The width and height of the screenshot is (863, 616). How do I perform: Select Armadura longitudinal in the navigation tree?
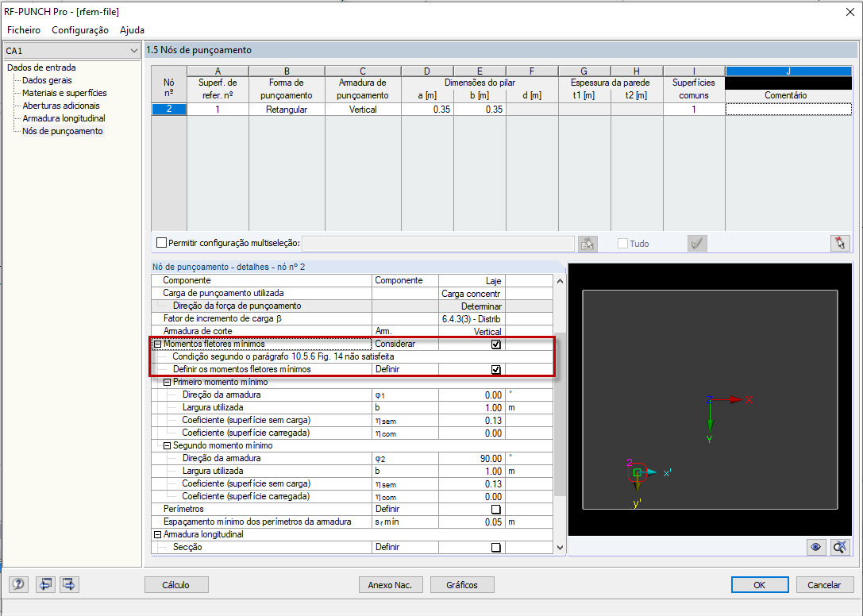point(64,118)
